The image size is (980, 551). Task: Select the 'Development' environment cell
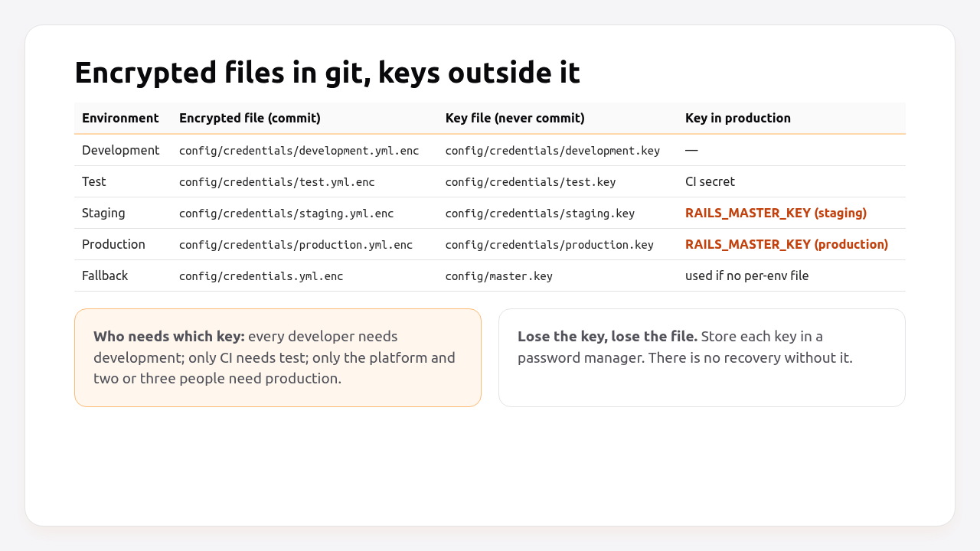[x=121, y=150]
